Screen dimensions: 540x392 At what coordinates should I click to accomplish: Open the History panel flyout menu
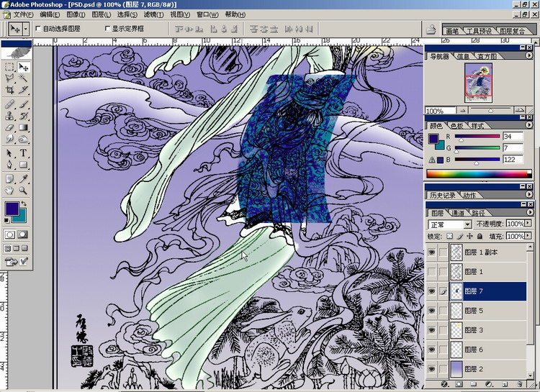[x=529, y=194]
